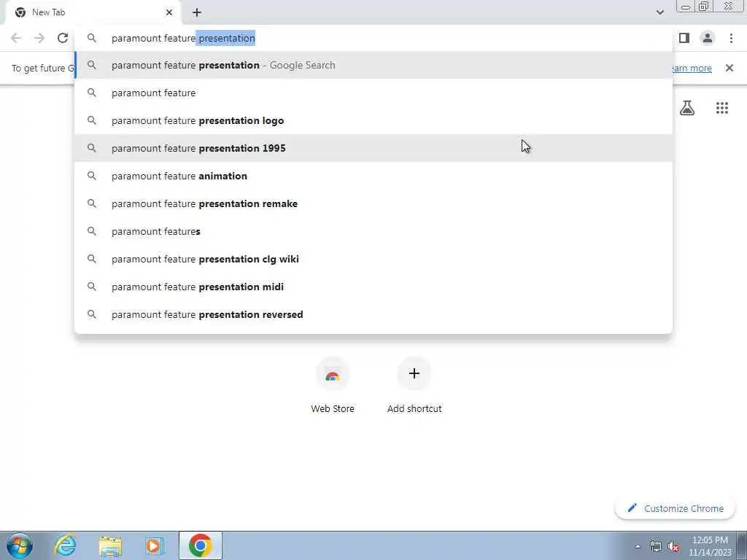The width and height of the screenshot is (747, 560).
Task: Open Windows Explorer from the taskbar
Action: tap(110, 545)
